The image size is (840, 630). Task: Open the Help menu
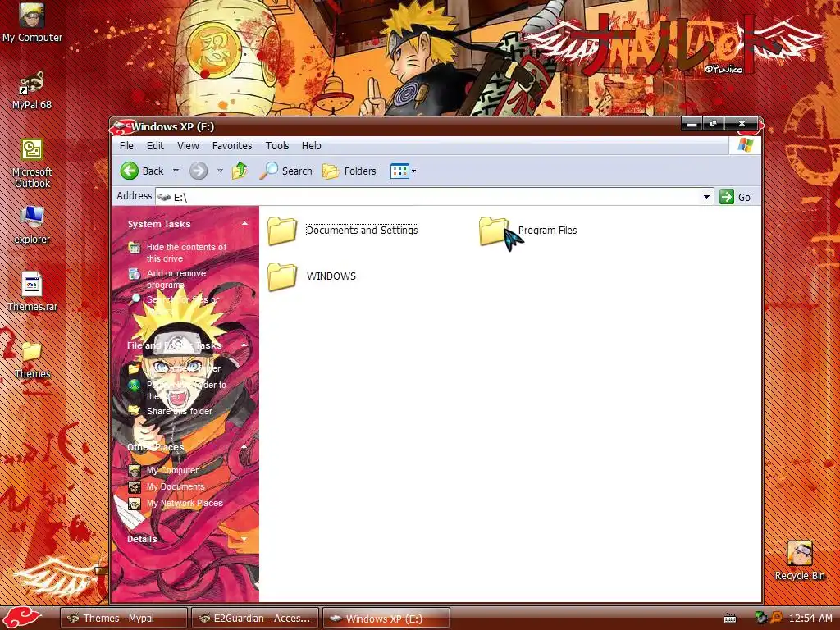[x=311, y=146]
